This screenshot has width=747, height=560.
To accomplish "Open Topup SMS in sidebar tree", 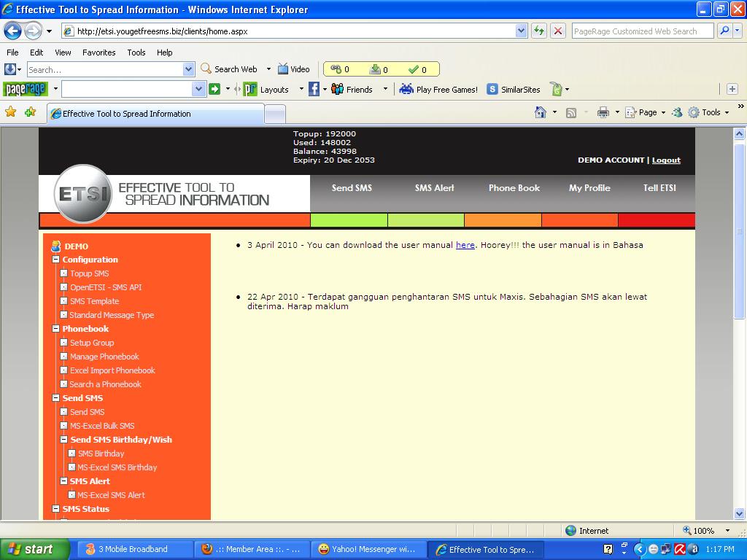I will 90,273.
